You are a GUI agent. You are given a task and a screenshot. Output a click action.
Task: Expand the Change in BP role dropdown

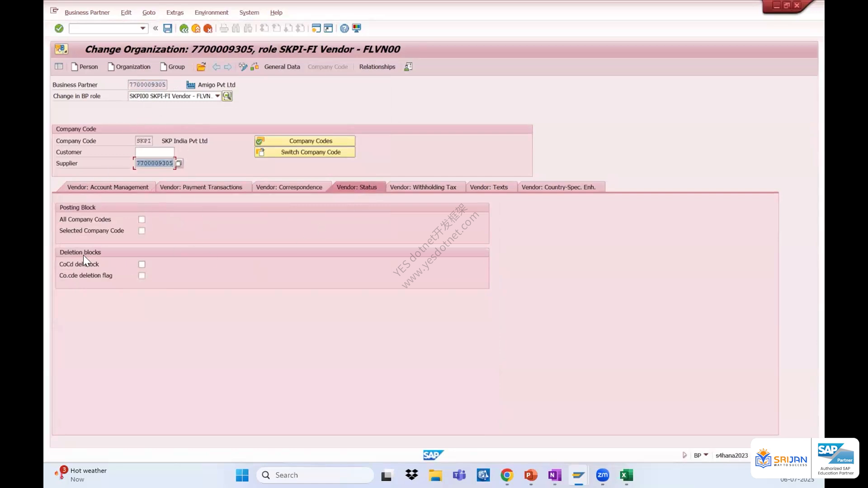point(217,96)
